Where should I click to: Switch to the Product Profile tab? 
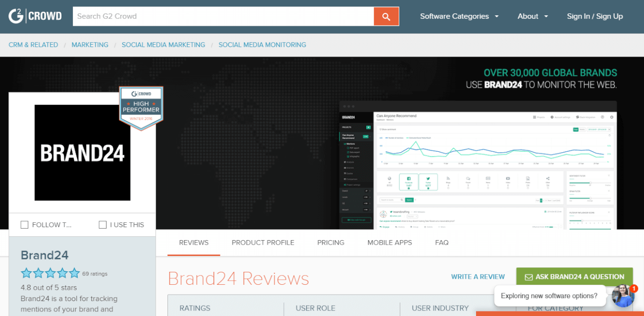(x=263, y=243)
